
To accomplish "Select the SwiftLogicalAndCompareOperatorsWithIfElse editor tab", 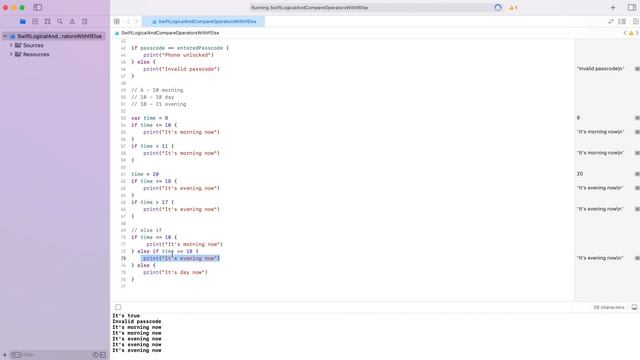I will click(203, 21).
